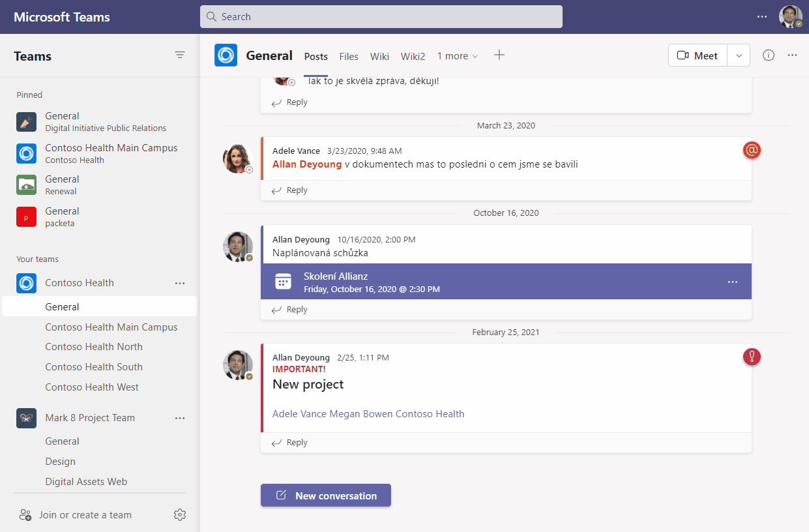Screen dimensions: 809x532
Task: Start a New conversation
Action: tap(326, 495)
